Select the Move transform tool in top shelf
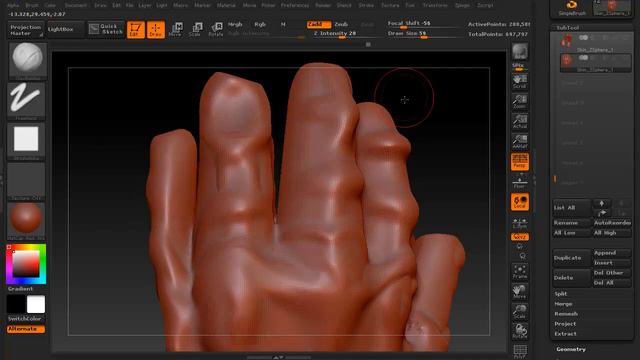 pos(176,29)
